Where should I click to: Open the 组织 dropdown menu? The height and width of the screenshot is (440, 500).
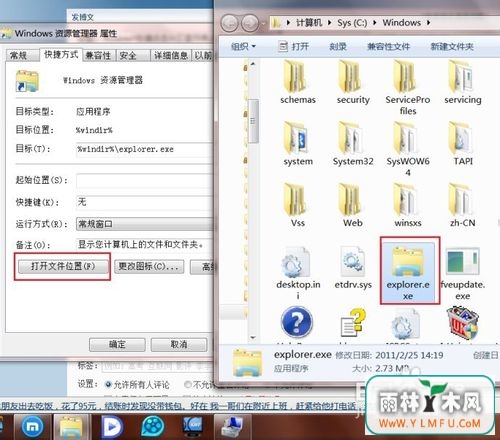pyautogui.click(x=243, y=46)
